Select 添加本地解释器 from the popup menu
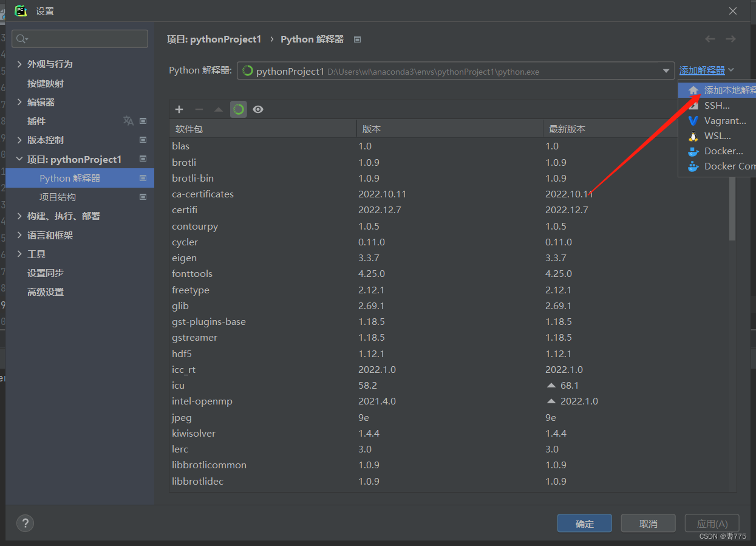 (x=723, y=90)
